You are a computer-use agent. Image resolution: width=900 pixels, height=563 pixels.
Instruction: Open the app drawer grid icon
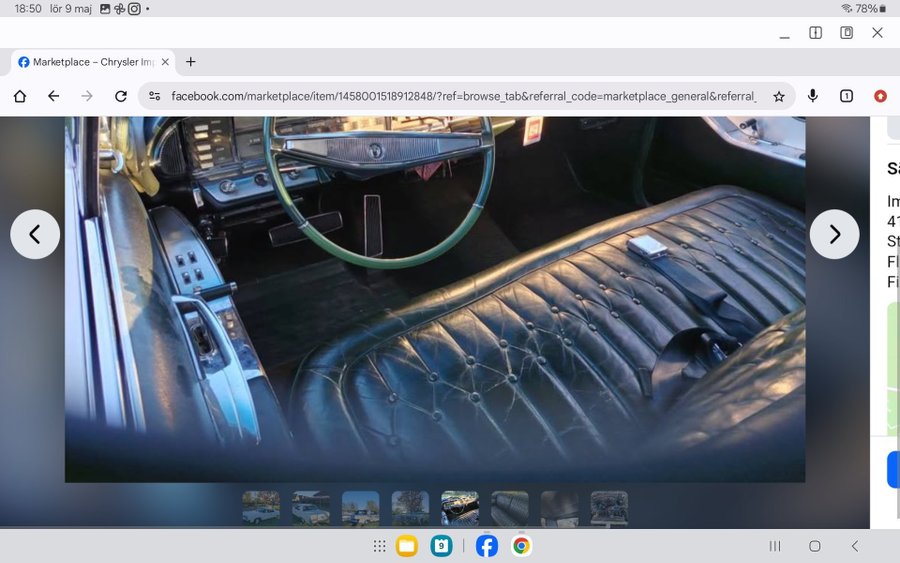click(379, 546)
